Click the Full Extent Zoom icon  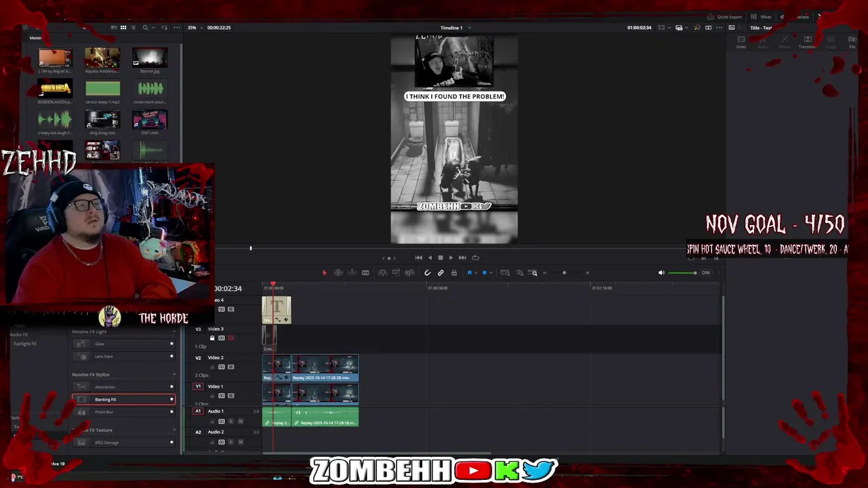coord(505,272)
